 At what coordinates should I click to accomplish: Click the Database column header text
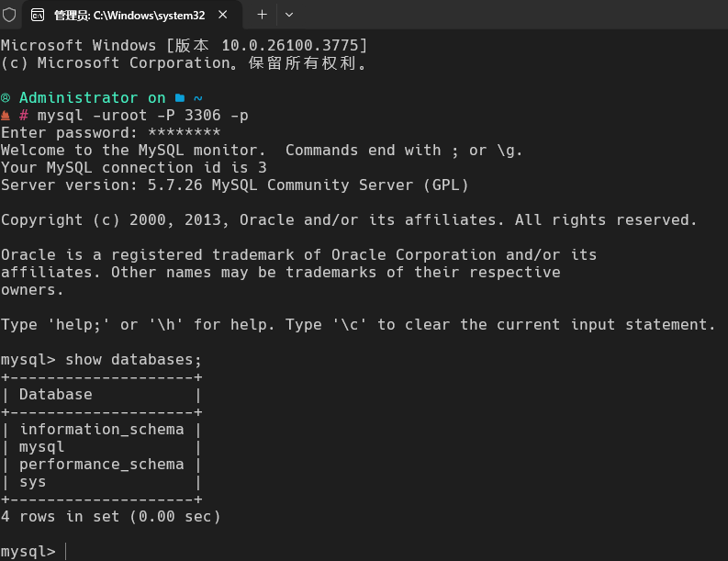click(x=55, y=395)
